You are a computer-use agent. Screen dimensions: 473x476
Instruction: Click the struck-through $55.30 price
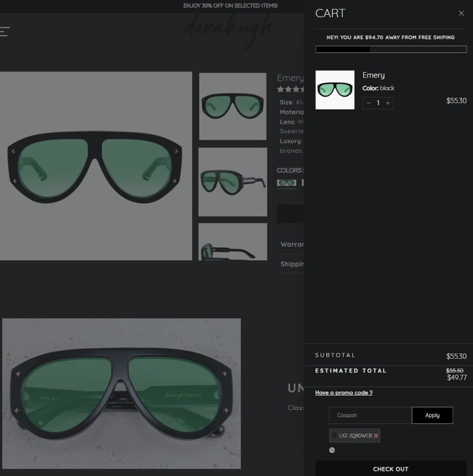(x=455, y=370)
